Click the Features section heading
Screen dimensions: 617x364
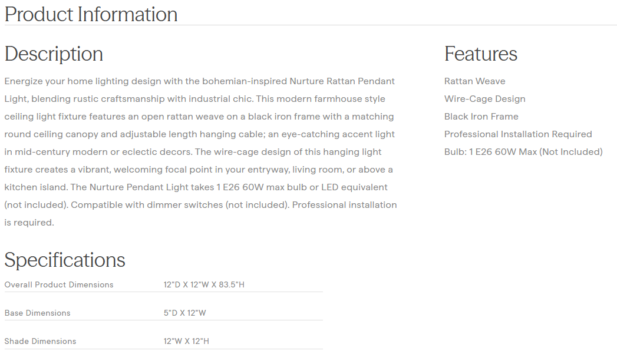click(x=480, y=54)
